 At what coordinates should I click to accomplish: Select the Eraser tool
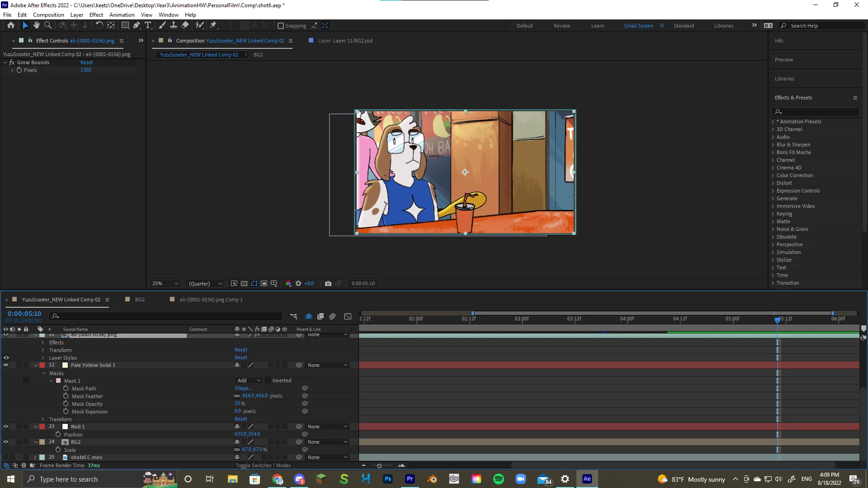pos(185,25)
